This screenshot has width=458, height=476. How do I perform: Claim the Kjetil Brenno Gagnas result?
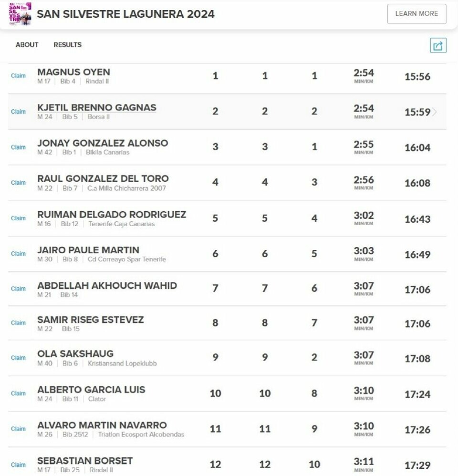18,112
